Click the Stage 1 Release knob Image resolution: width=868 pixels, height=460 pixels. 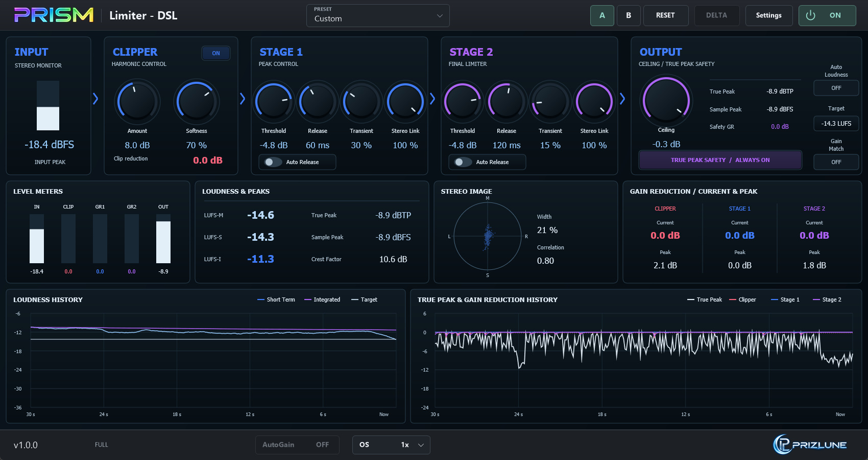pyautogui.click(x=318, y=102)
